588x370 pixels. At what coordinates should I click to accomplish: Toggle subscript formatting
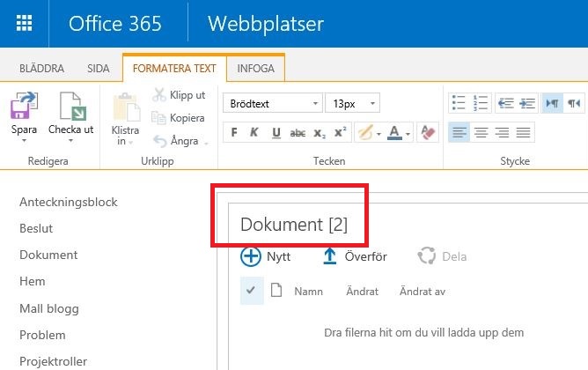[320, 132]
